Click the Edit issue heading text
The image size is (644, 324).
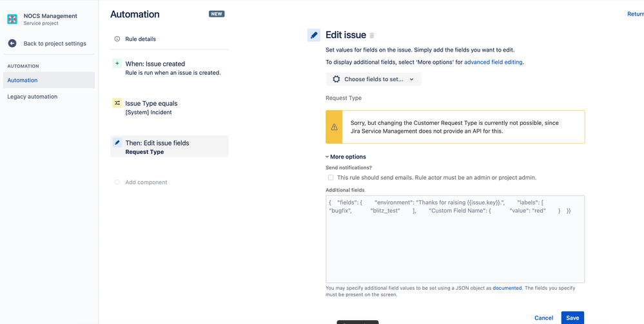point(346,35)
